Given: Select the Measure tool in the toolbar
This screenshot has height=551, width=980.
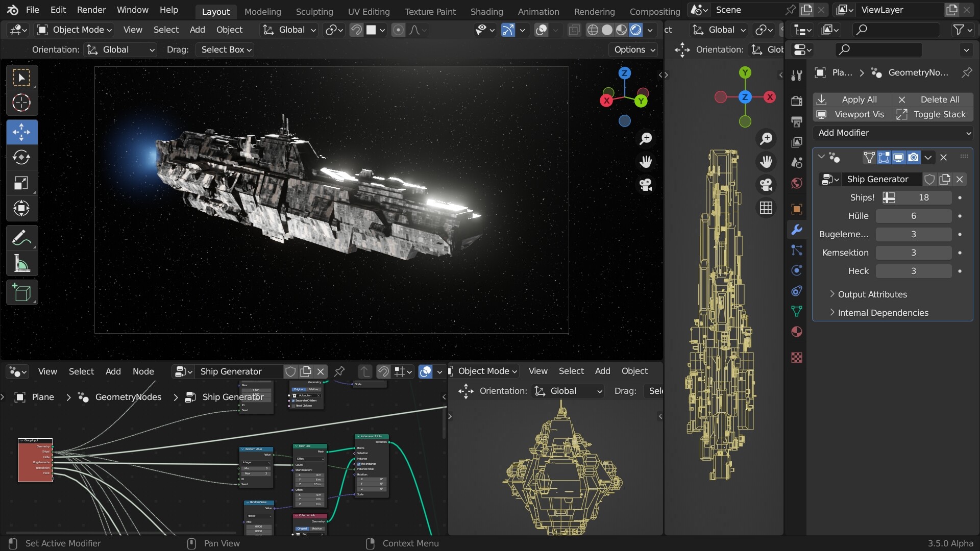Looking at the screenshot, I should point(21,263).
